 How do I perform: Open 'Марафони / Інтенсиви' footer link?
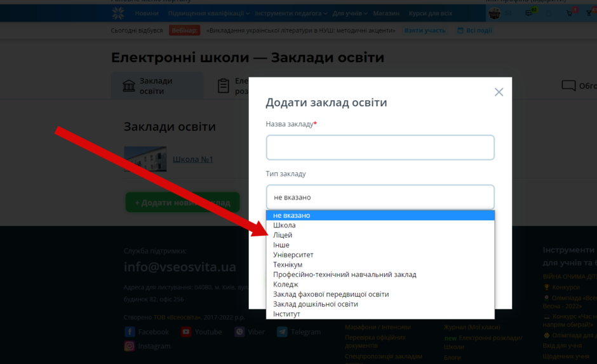click(378, 327)
